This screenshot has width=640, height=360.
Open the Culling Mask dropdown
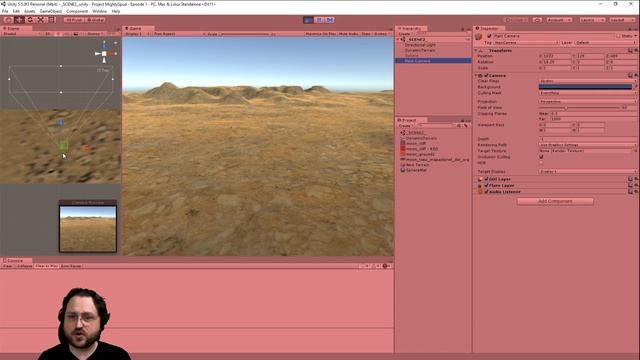[587, 93]
